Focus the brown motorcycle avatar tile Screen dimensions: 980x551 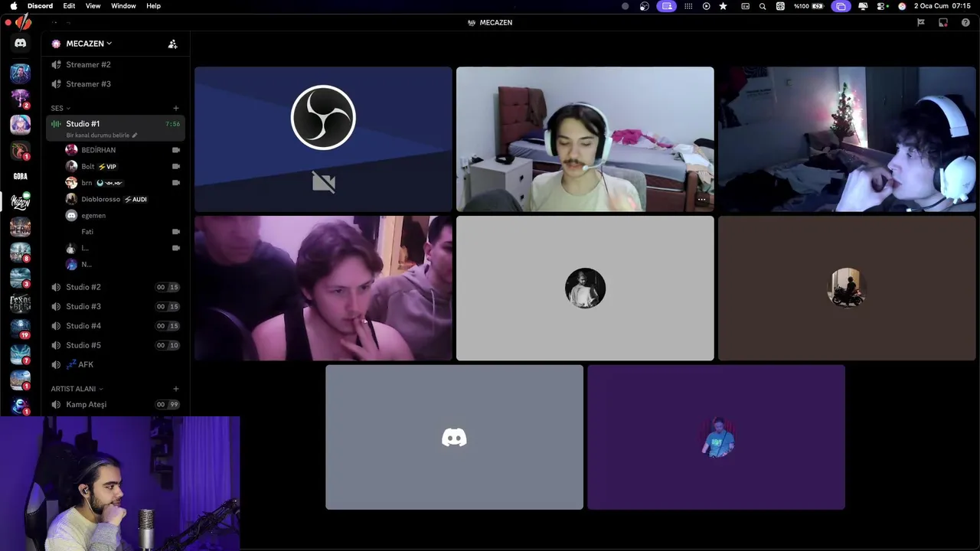coord(847,288)
